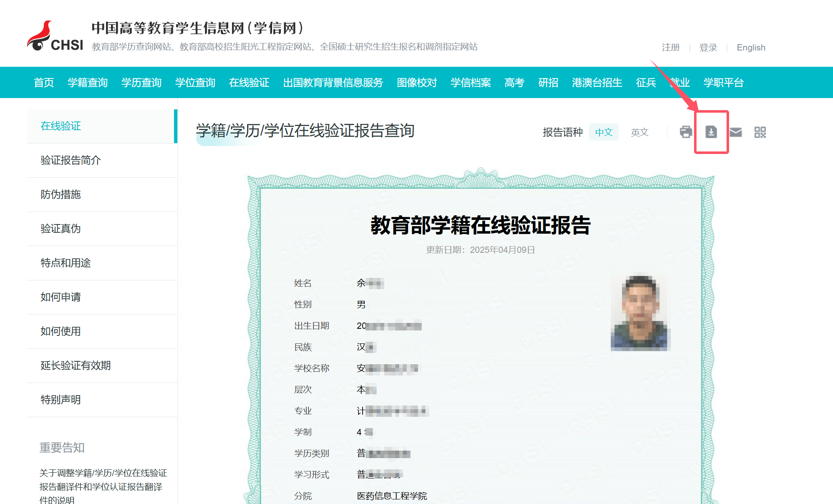This screenshot has width=833, height=504.
Task: Open 延长验证有效期 sidebar item
Action: pyautogui.click(x=76, y=365)
